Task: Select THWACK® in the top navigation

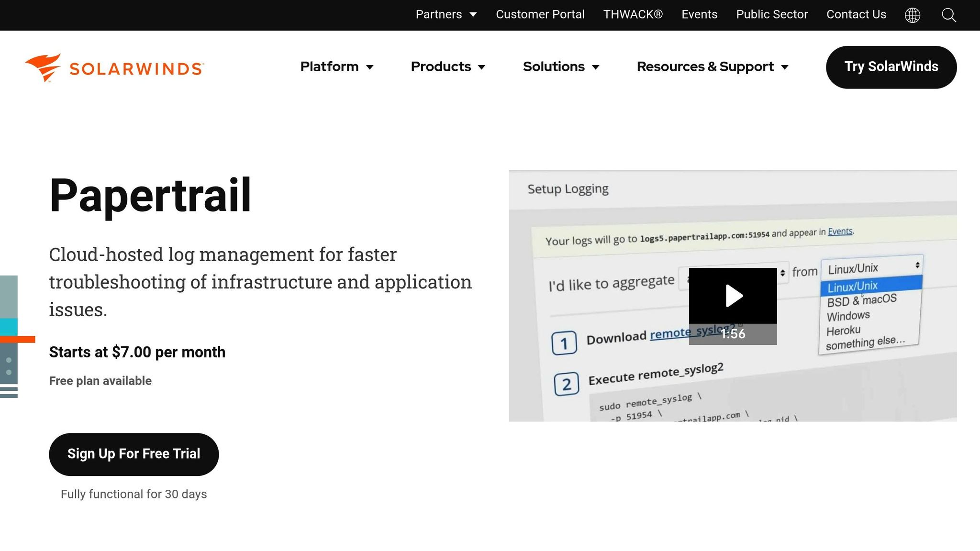Action: pyautogui.click(x=633, y=14)
